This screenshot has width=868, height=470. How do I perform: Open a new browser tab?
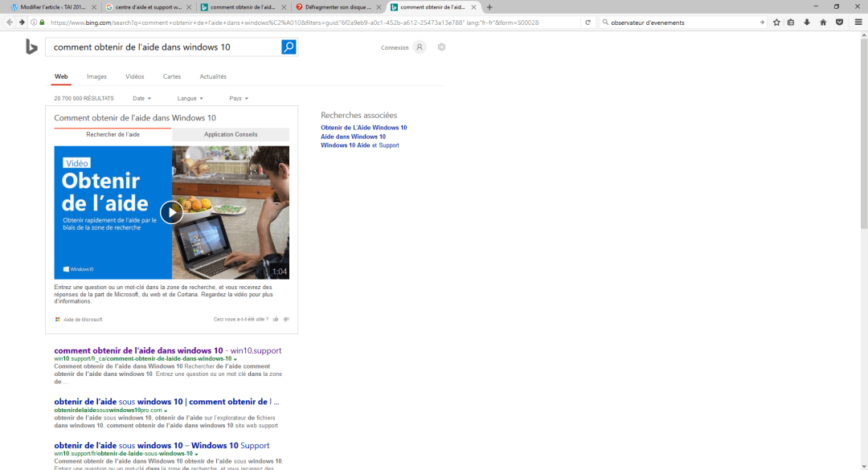tap(489, 7)
